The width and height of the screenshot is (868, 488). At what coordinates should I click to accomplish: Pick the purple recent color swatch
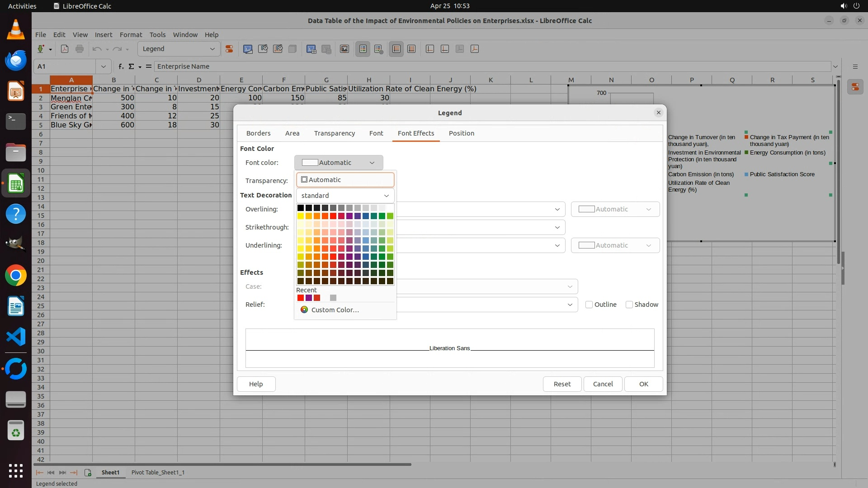pos(309,298)
